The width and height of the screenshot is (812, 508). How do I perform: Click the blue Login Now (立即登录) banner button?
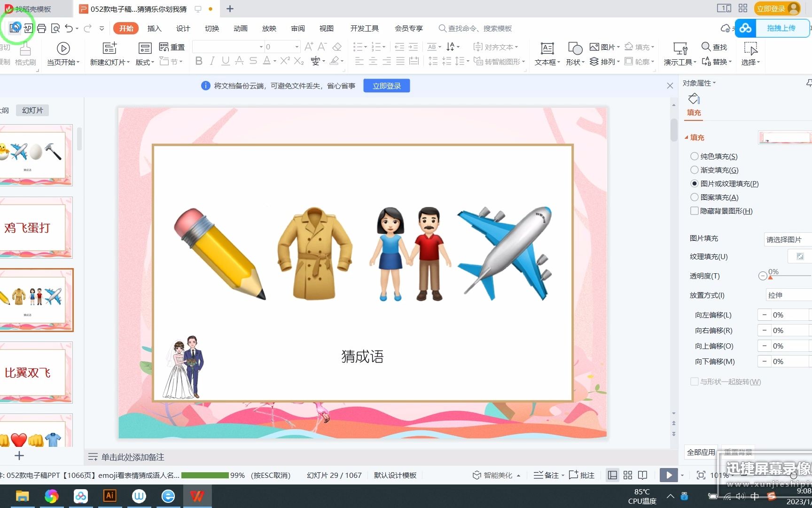[387, 86]
